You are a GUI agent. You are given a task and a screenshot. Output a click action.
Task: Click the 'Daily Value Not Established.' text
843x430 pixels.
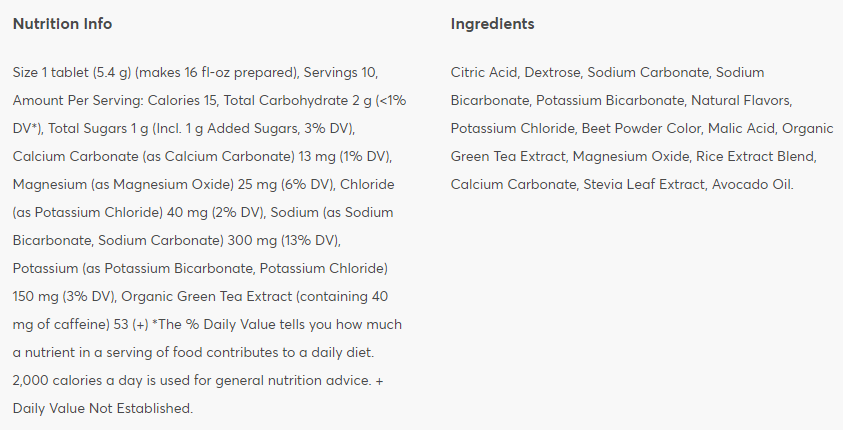[x=102, y=409]
